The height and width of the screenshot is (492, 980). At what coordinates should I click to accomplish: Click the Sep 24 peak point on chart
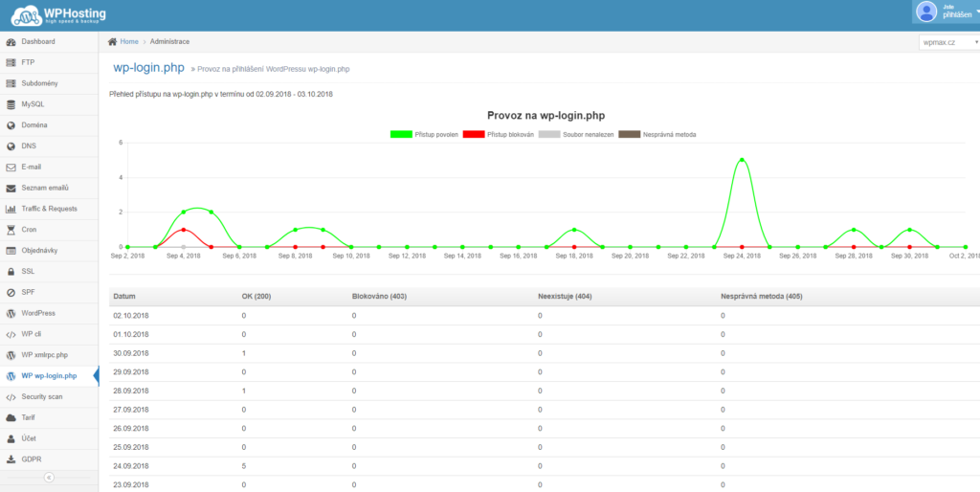(742, 160)
